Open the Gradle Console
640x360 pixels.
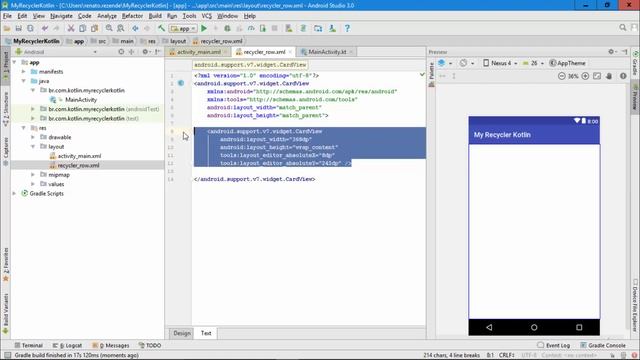pyautogui.click(x=603, y=345)
